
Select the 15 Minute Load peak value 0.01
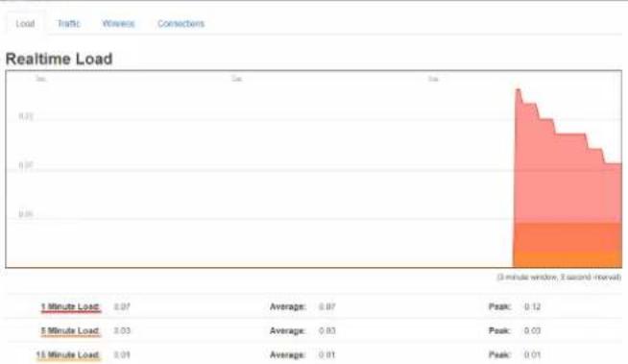pyautogui.click(x=532, y=354)
